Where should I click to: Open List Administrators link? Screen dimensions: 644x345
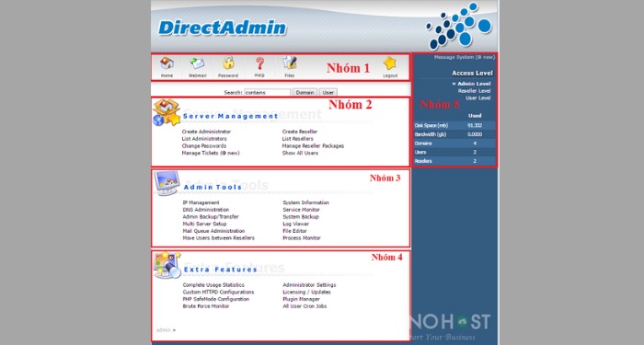[x=204, y=139]
